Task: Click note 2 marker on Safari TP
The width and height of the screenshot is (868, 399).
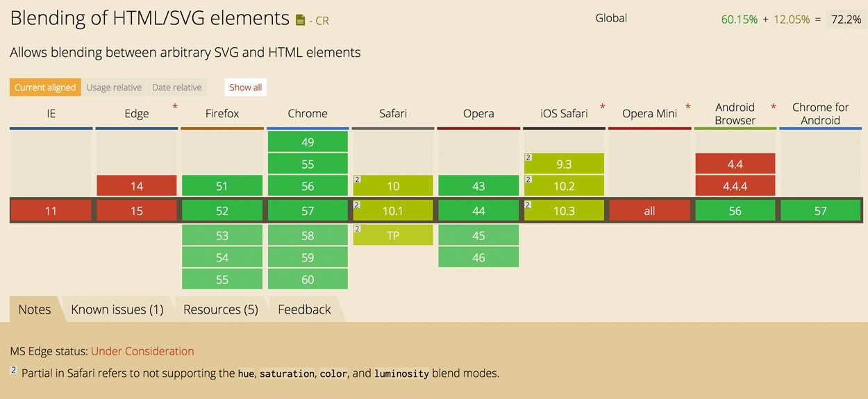Action: tap(358, 229)
